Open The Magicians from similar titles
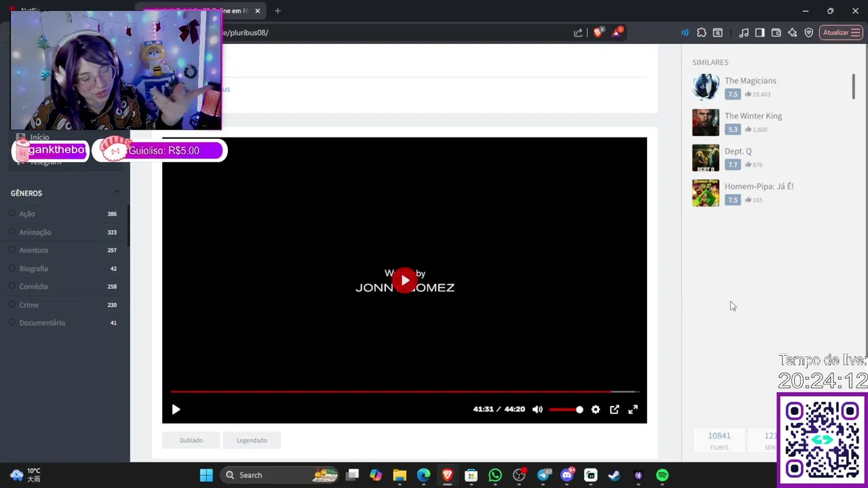The width and height of the screenshot is (868, 488). [750, 81]
